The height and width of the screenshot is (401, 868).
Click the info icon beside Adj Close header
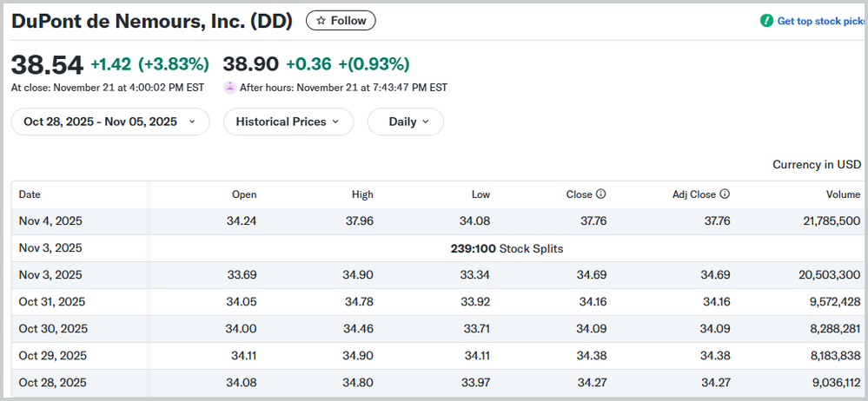click(725, 195)
